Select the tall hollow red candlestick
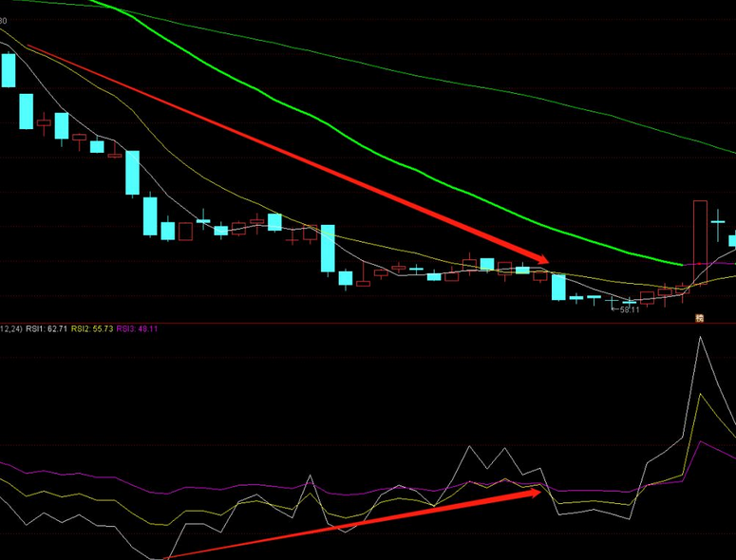Screen dimensions: 736x560 (x=700, y=242)
